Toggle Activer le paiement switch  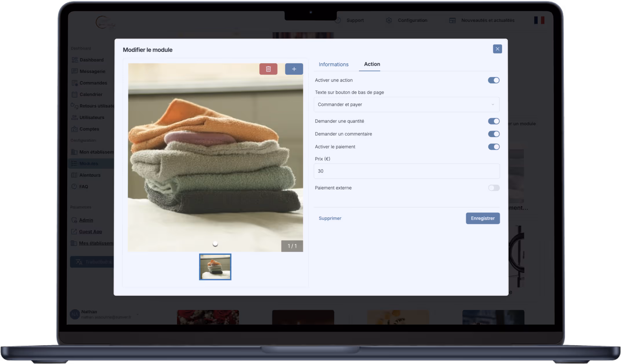(x=494, y=147)
